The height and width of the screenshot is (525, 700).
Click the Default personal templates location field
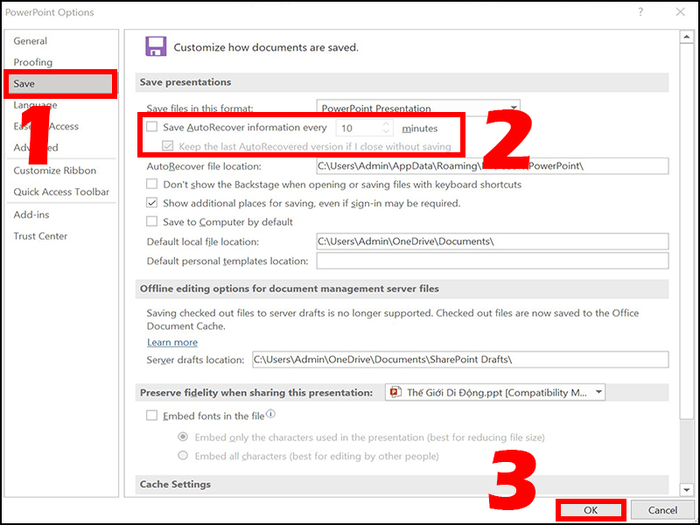pos(492,261)
